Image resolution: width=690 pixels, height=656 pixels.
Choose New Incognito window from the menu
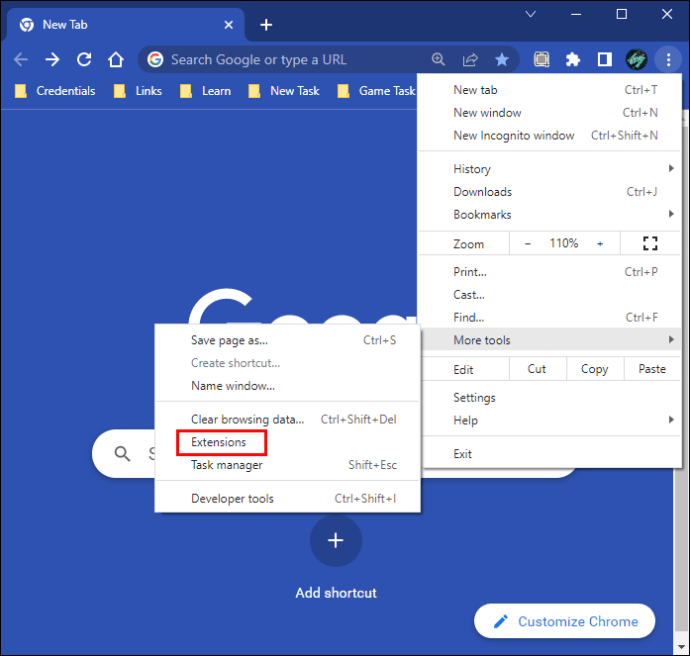[x=514, y=136]
